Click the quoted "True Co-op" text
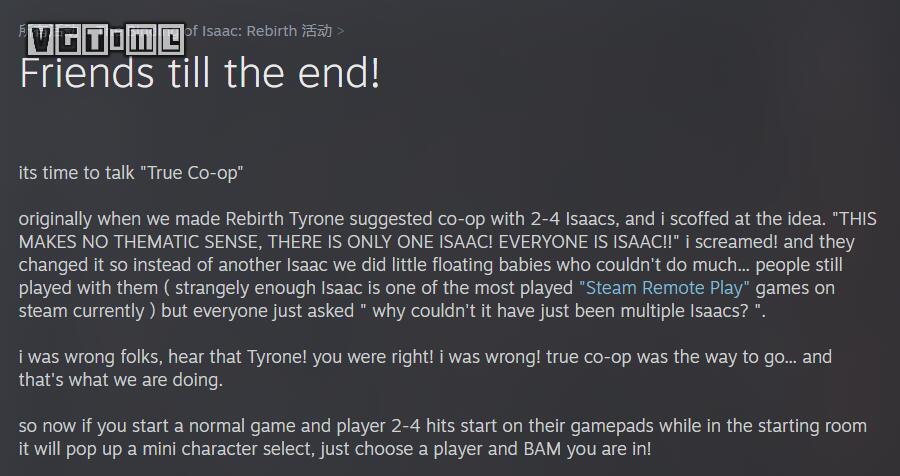Image resolution: width=900 pixels, height=476 pixels. coord(190,173)
